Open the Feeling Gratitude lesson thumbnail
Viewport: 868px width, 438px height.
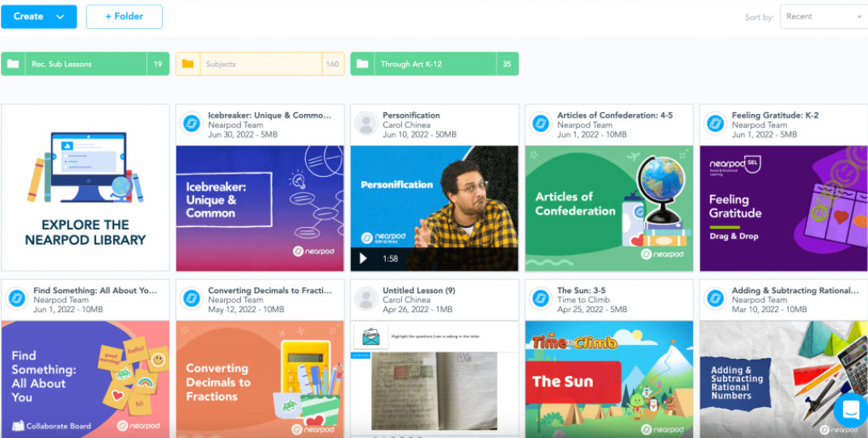click(783, 208)
